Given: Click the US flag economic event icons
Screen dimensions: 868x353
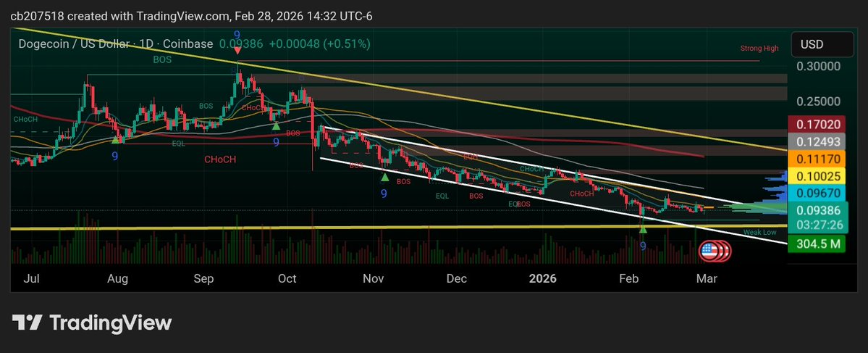Looking at the screenshot, I should [x=716, y=251].
